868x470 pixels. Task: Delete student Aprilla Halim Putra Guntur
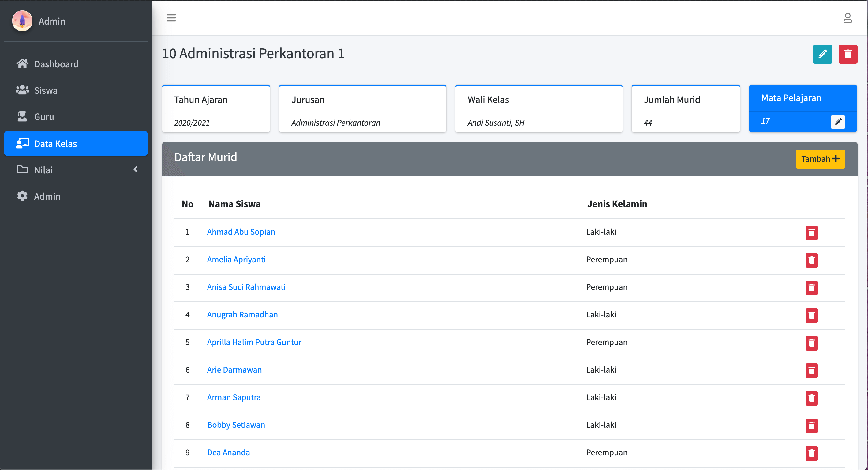811,343
